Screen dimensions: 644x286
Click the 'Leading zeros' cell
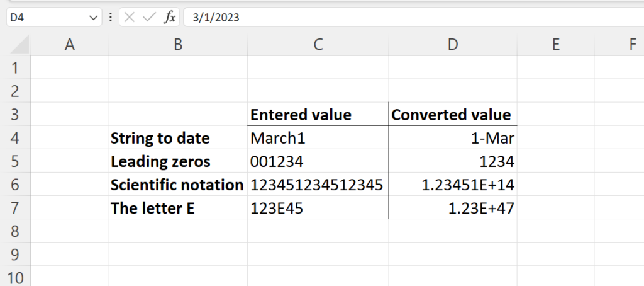tap(178, 161)
